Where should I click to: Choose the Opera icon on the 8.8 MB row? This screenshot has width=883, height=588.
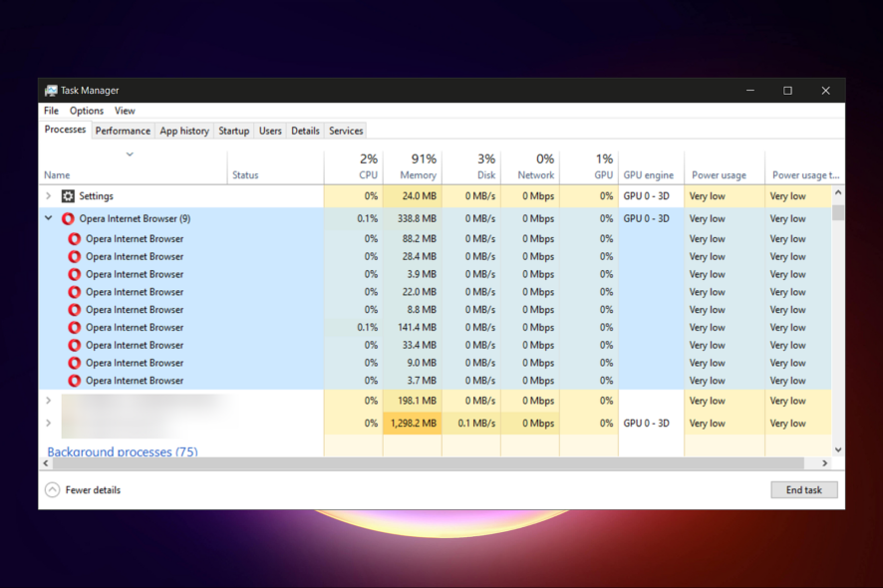(x=75, y=310)
